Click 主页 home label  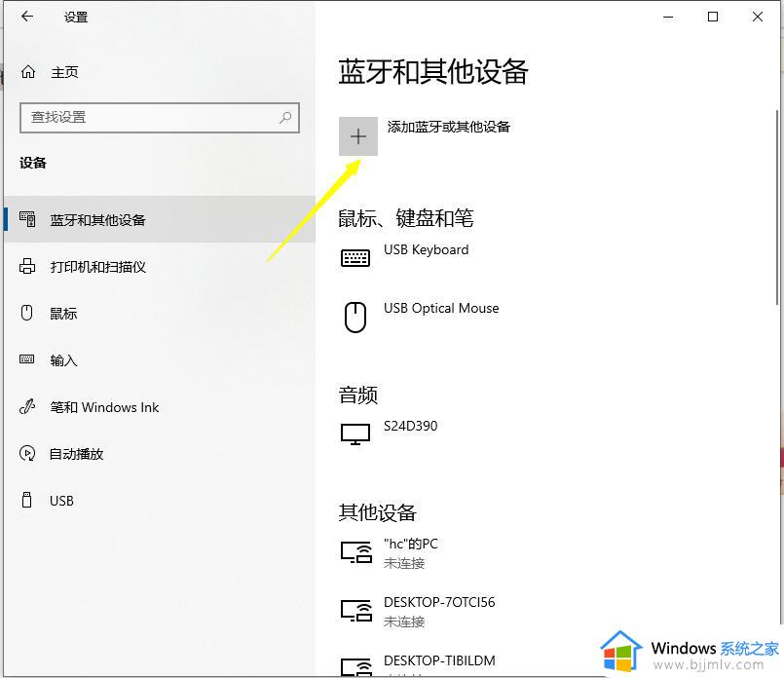point(65,72)
